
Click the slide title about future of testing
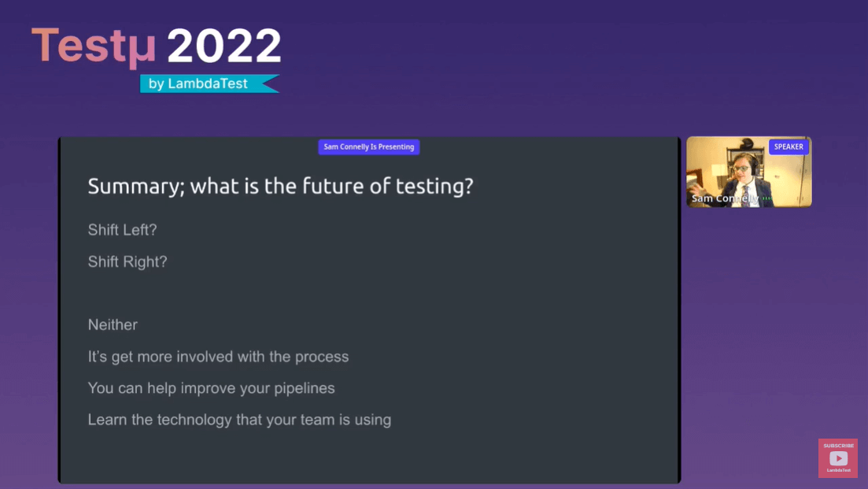coord(280,187)
